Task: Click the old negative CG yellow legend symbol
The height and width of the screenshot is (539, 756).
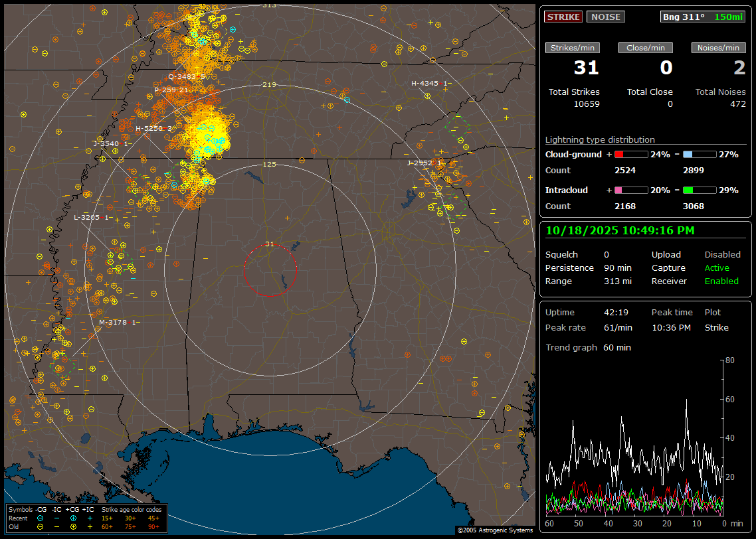Action: pos(41,526)
